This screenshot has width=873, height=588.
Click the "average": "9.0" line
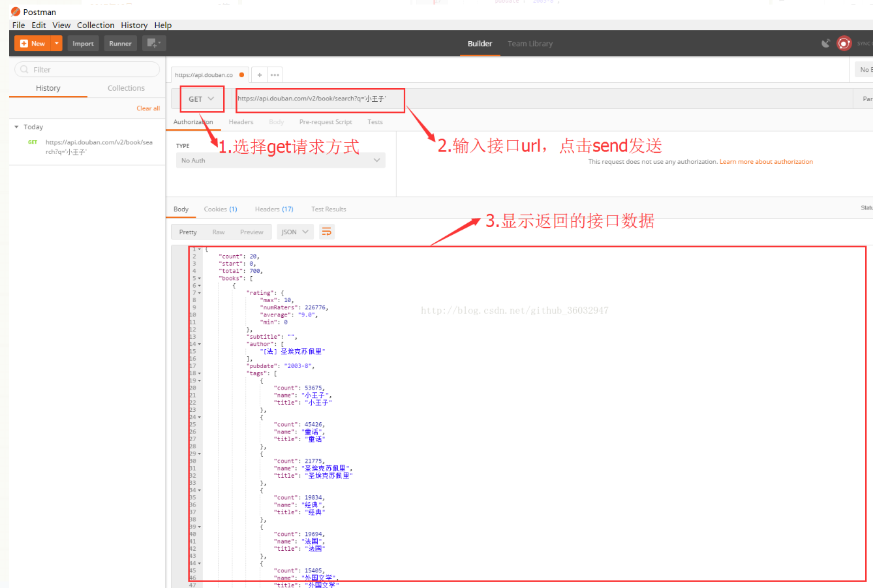tap(289, 315)
